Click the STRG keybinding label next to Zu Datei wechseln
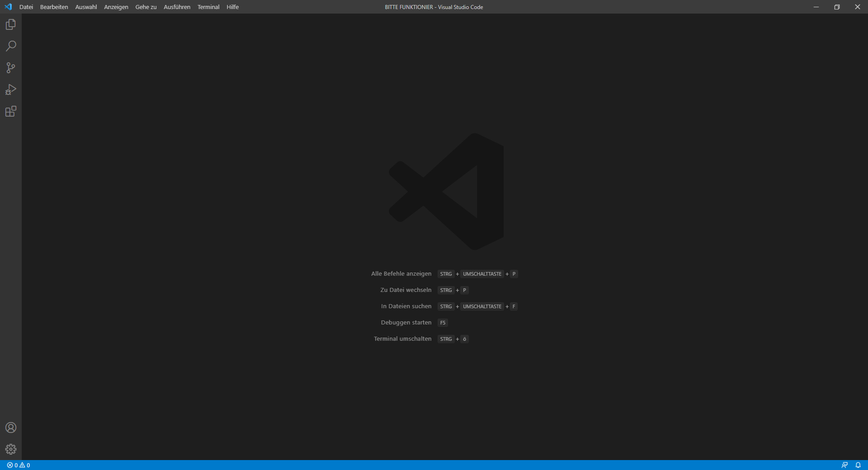This screenshot has width=868, height=470. [446, 290]
